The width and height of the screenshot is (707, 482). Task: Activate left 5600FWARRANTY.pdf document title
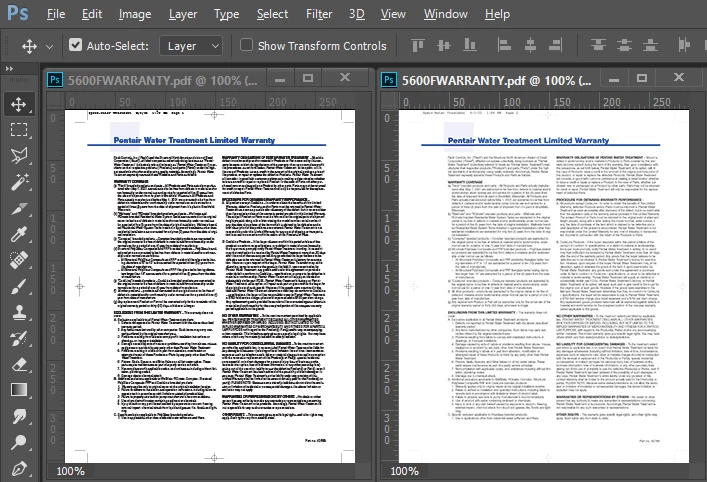(x=163, y=81)
